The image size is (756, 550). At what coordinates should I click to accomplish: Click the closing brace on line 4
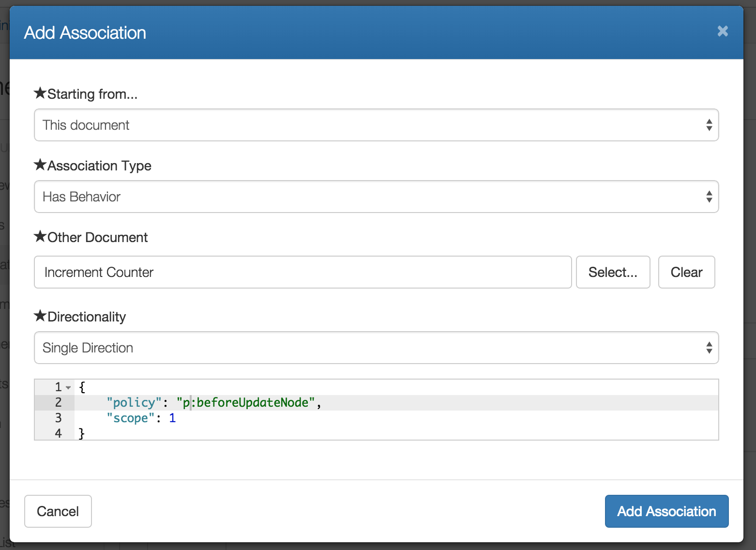tap(82, 433)
